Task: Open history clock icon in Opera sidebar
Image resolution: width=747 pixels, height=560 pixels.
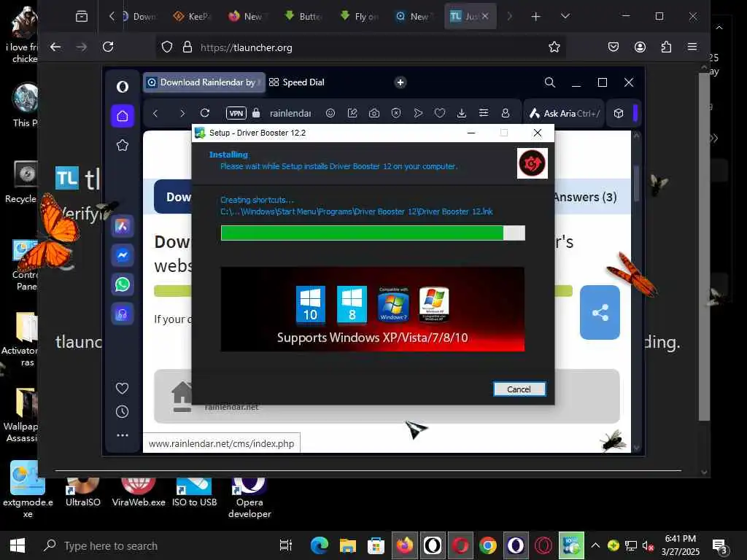Action: (x=123, y=411)
